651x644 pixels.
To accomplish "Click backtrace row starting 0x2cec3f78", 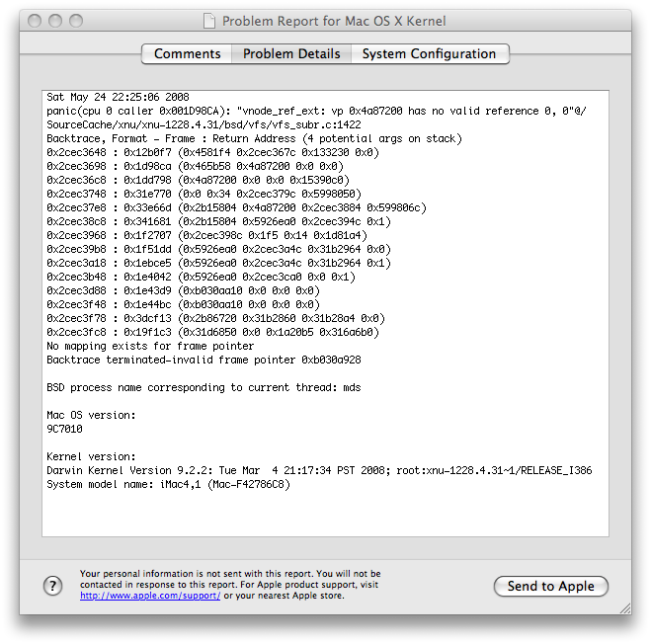I will point(215,318).
